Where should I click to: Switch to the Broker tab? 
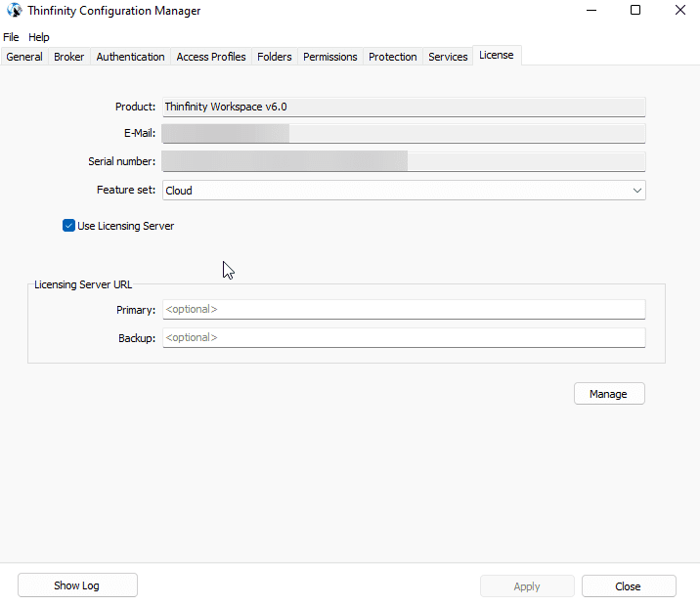click(68, 57)
